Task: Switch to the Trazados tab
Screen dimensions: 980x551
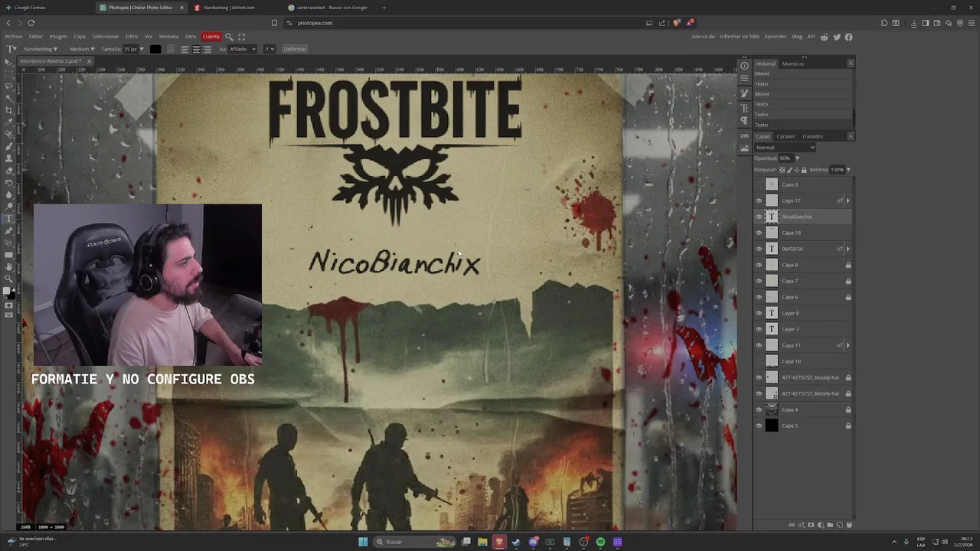Action: [x=812, y=136]
